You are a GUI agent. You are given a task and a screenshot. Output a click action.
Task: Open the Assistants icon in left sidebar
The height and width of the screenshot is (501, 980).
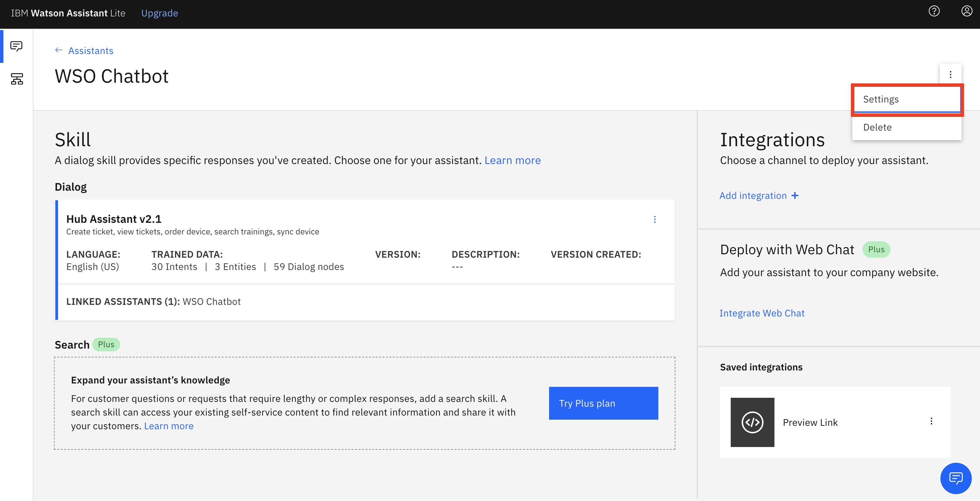pyautogui.click(x=16, y=46)
